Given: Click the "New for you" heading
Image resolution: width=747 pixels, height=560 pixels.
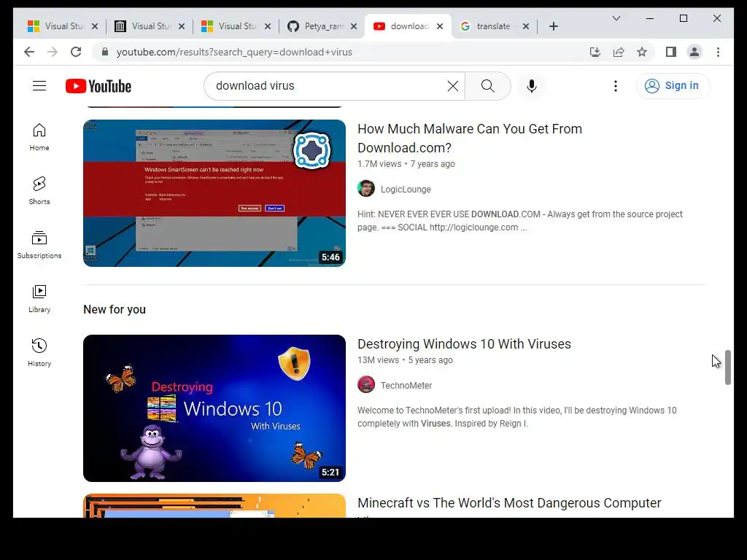Looking at the screenshot, I should (x=115, y=309).
